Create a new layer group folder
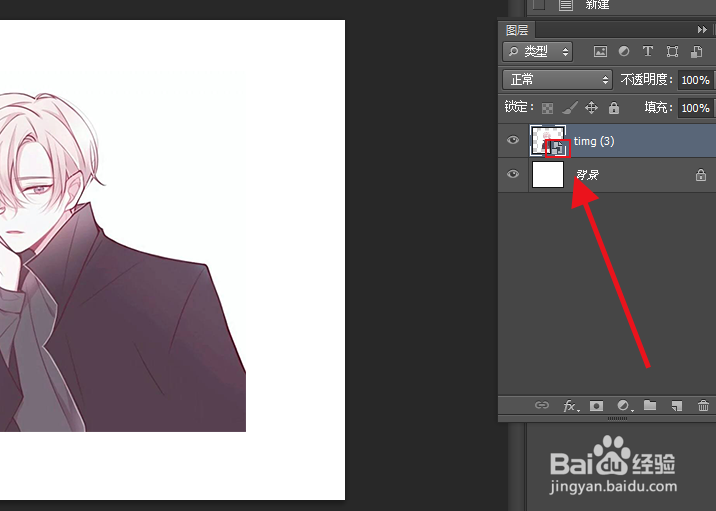This screenshot has height=511, width=716. pyautogui.click(x=650, y=405)
